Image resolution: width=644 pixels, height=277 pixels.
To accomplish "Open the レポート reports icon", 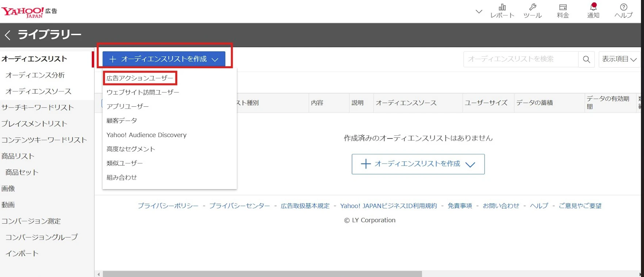I will pyautogui.click(x=502, y=11).
